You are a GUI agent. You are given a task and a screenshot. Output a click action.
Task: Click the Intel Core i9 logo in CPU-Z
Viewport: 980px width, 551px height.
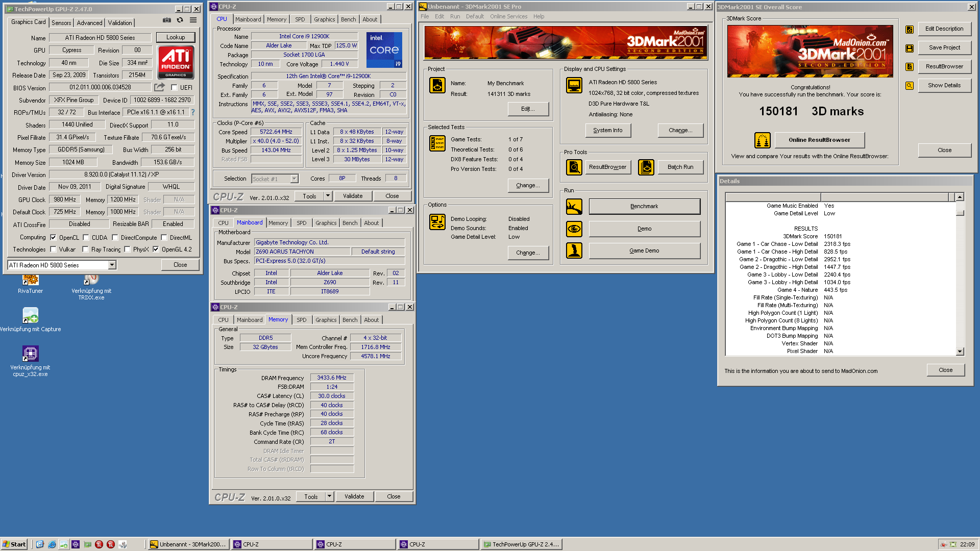tap(384, 50)
